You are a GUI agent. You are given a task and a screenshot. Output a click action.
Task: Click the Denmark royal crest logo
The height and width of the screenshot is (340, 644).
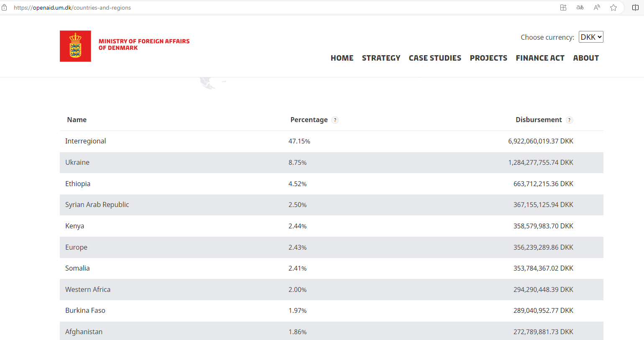(75, 46)
